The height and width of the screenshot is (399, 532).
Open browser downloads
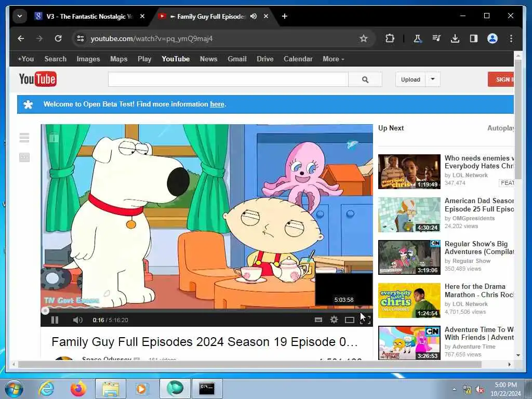[455, 38]
